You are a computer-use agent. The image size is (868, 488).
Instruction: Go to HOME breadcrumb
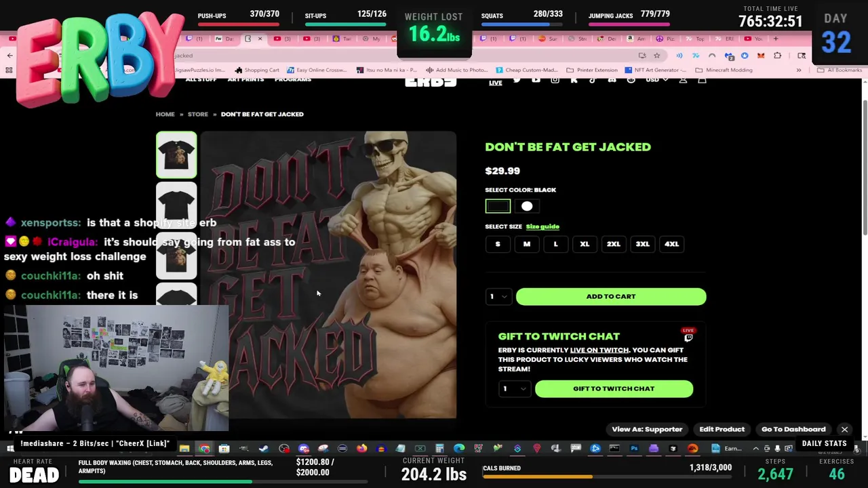coord(165,114)
